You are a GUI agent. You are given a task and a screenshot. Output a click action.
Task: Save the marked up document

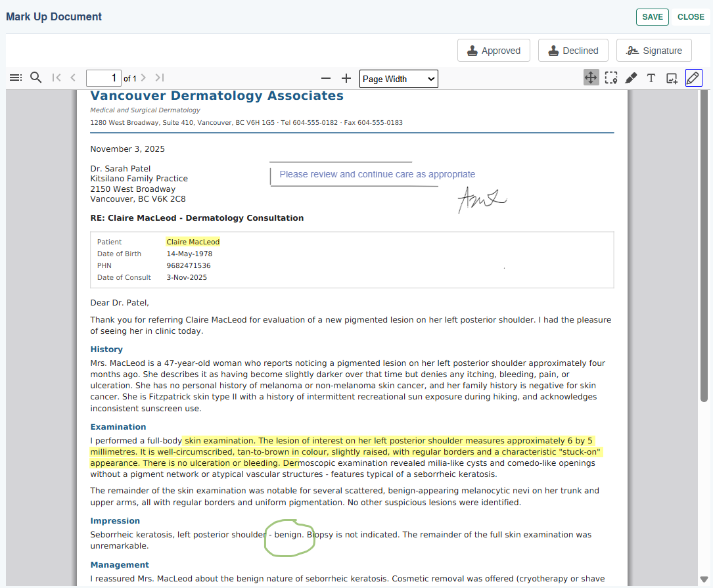652,17
